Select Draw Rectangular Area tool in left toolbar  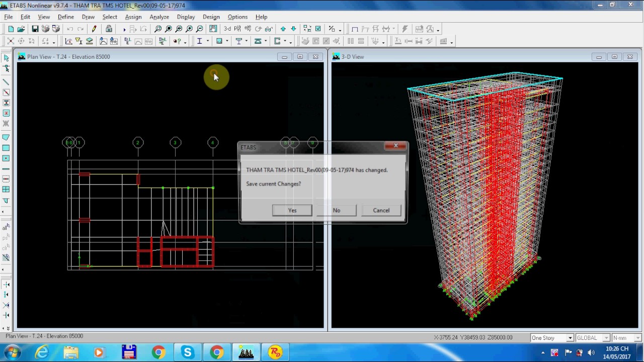6,148
